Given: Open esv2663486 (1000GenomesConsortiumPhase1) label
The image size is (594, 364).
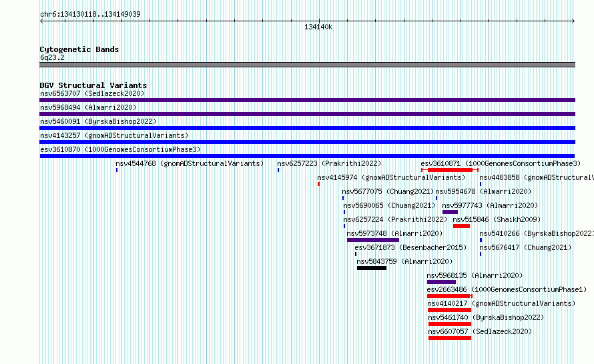Looking at the screenshot, I should 507,289.
